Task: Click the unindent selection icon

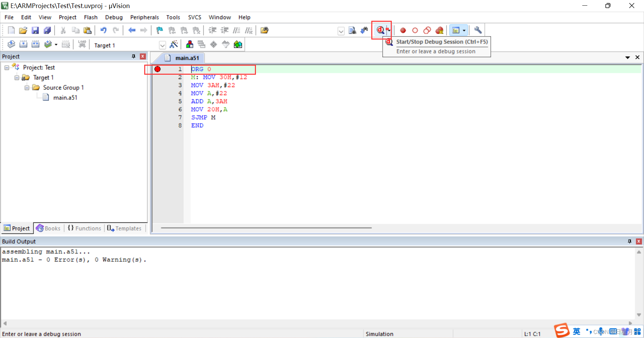Action: pos(224,30)
